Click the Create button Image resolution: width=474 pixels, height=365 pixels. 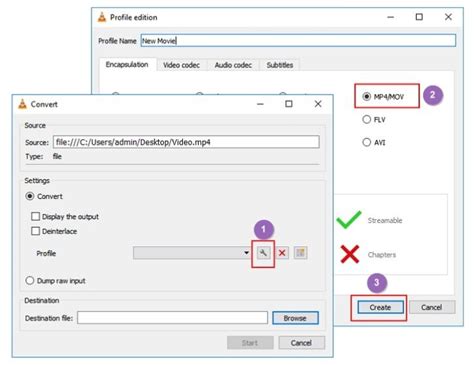click(x=380, y=307)
